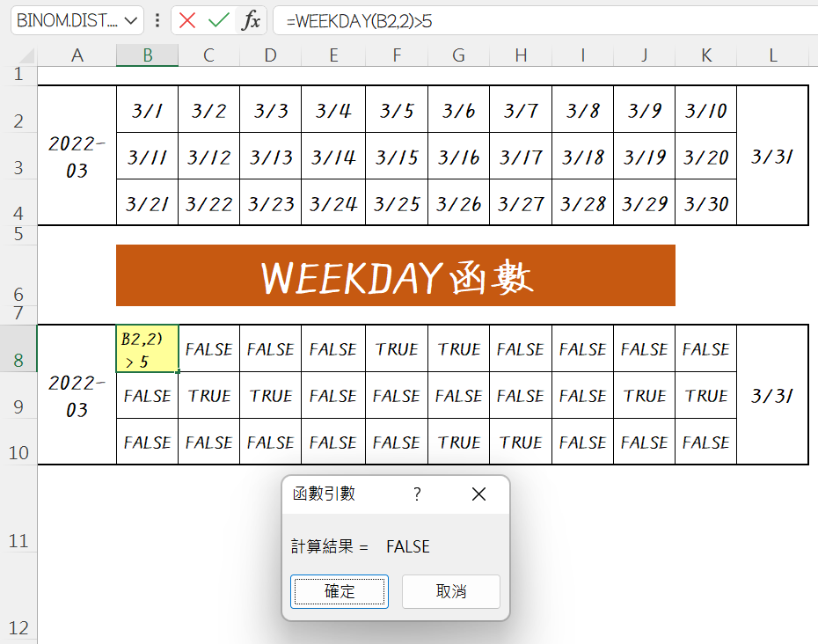The height and width of the screenshot is (644, 818).
Task: Expand the Name Box function dropdown
Action: coord(131,21)
